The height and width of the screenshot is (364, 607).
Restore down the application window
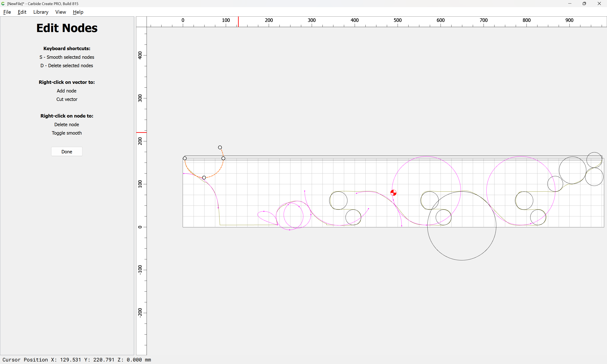pyautogui.click(x=584, y=4)
